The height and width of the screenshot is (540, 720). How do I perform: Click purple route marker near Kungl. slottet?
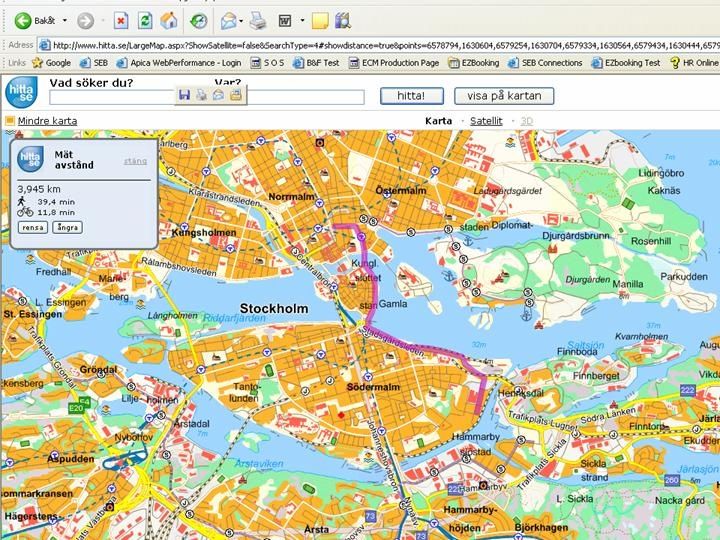(x=361, y=236)
